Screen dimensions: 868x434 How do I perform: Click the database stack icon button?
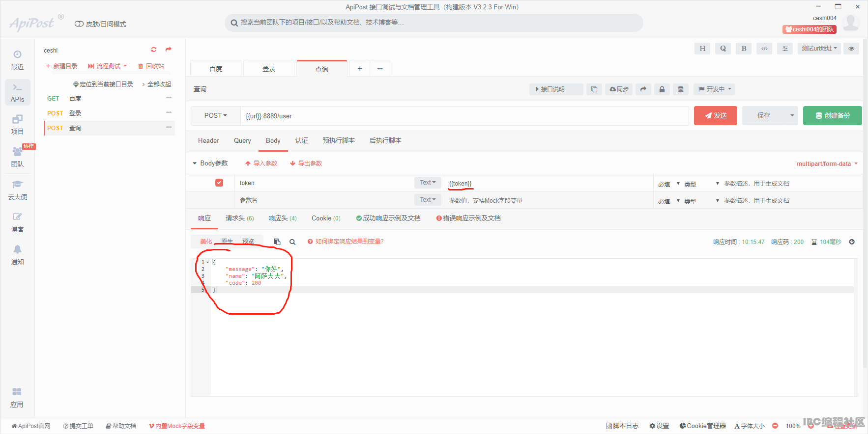pos(681,89)
